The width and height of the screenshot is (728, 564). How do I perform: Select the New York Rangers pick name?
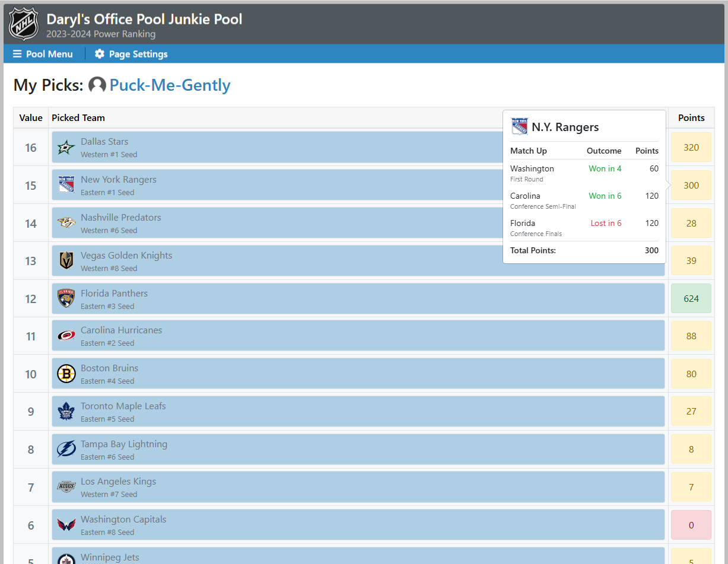[119, 180]
